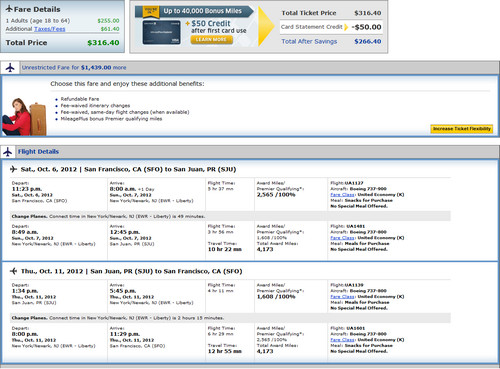Open Unrestricted Fare for $1,439.00 more link

74,68
